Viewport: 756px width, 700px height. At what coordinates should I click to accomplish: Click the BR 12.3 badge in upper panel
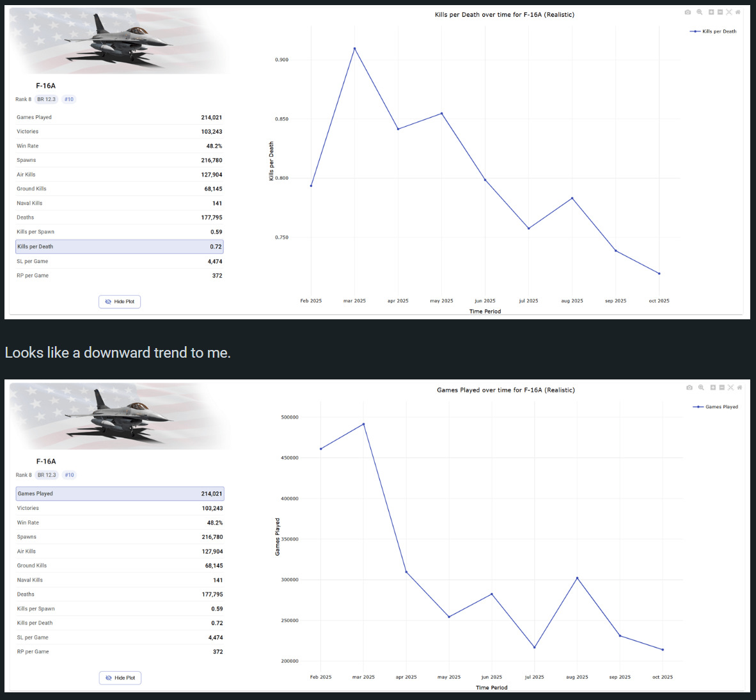pos(46,99)
